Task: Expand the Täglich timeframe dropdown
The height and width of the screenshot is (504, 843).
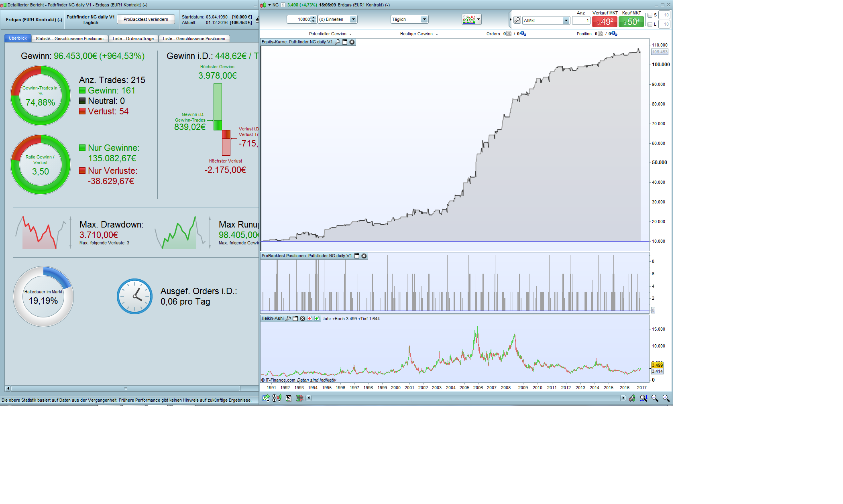Action: coord(424,19)
